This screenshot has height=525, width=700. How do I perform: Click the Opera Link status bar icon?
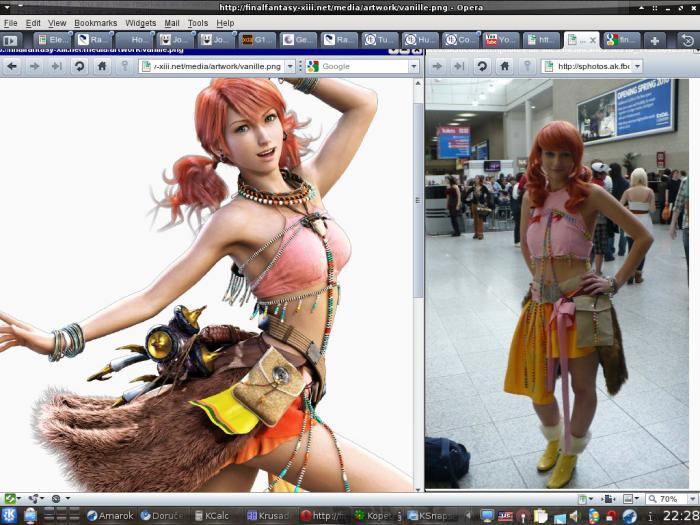33,498
